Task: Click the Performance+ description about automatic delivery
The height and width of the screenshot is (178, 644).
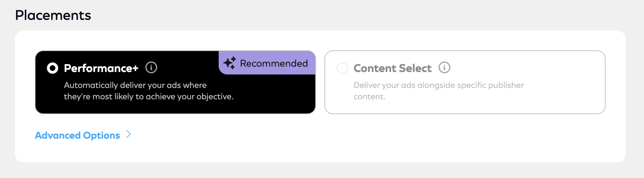Action: tap(148, 91)
